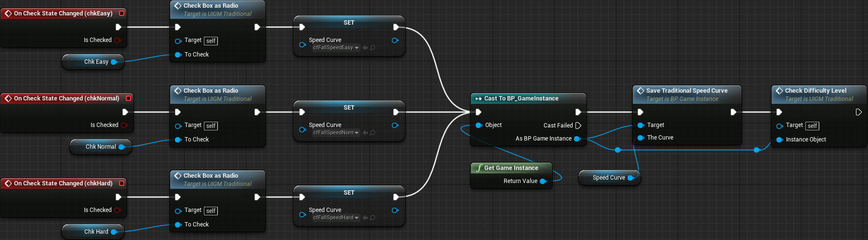Click the As BP Game Instance output pin
868x240 pixels.
pos(577,139)
